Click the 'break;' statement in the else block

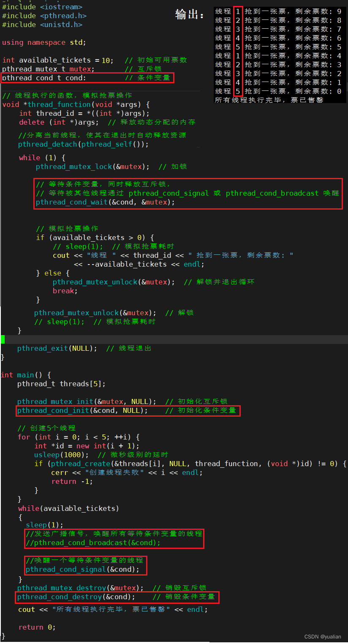pos(65,291)
